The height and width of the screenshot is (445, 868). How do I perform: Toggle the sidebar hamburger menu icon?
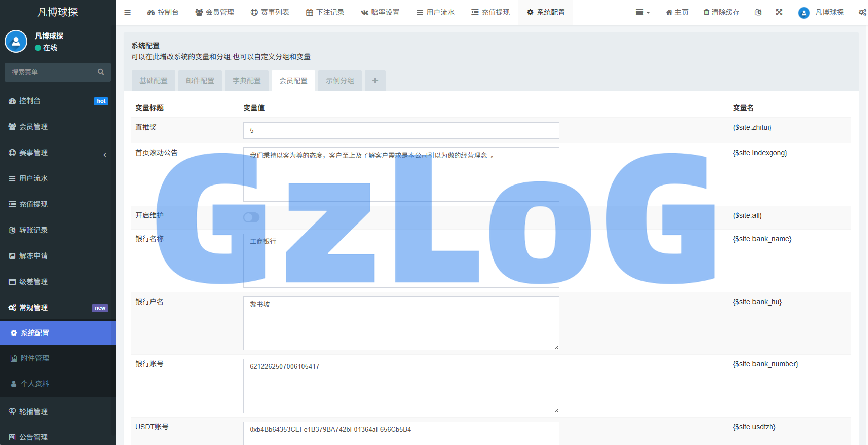click(127, 12)
